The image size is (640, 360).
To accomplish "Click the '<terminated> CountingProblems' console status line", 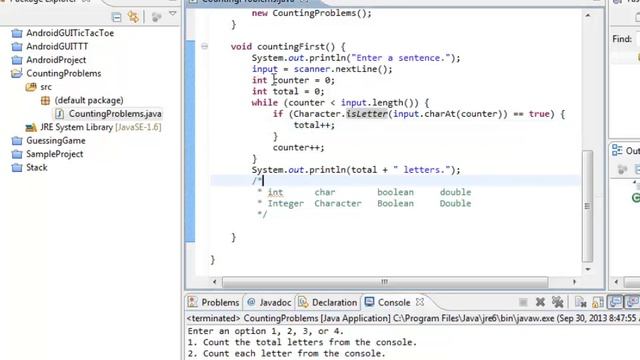I will point(413,318).
